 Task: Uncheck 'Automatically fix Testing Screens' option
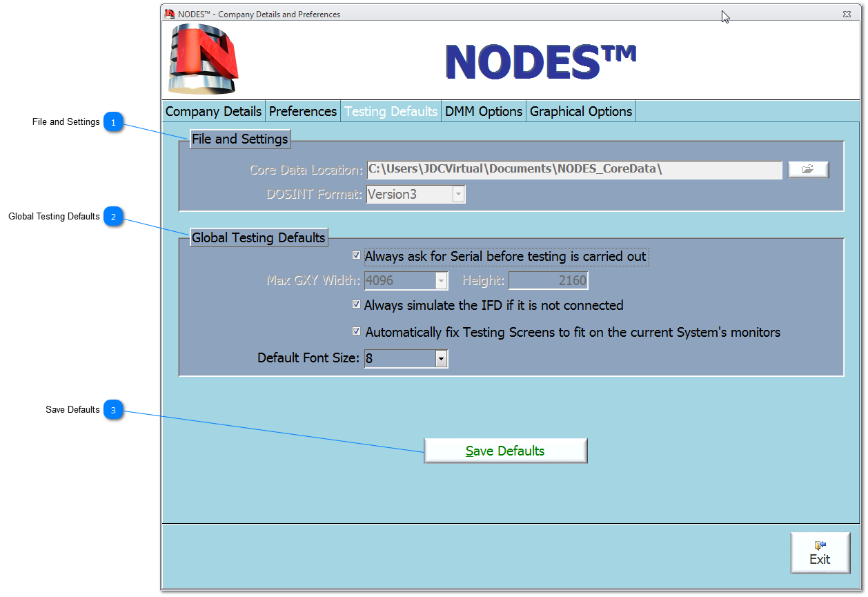[357, 332]
